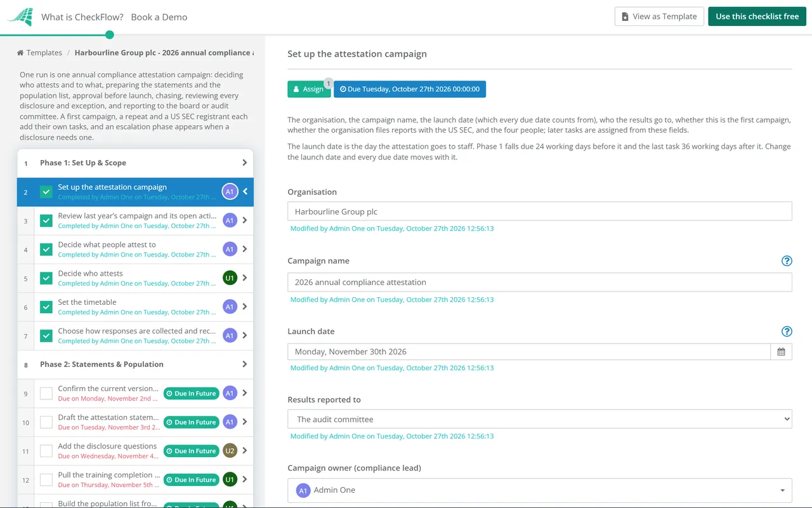Go to Templates breadcrumb

(44, 53)
